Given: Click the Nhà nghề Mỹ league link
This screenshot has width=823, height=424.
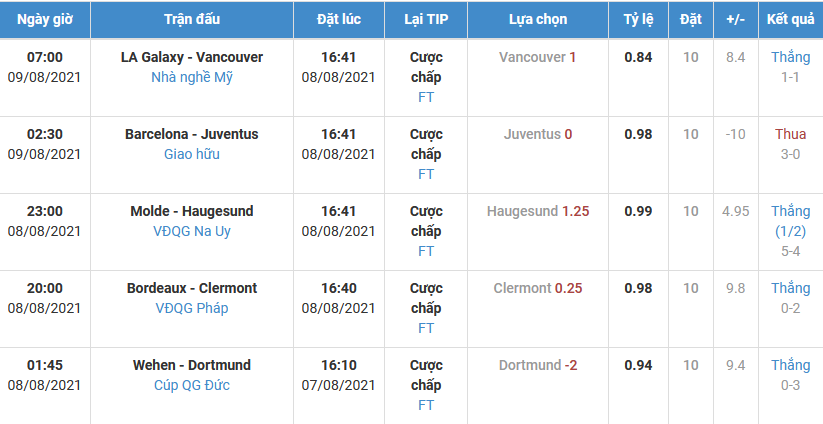Looking at the screenshot, I should (191, 77).
